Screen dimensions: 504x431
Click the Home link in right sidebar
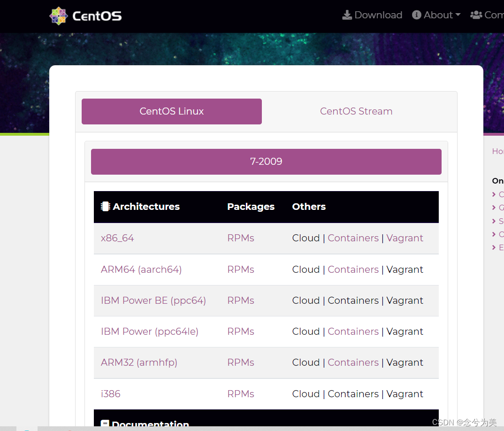click(x=498, y=151)
